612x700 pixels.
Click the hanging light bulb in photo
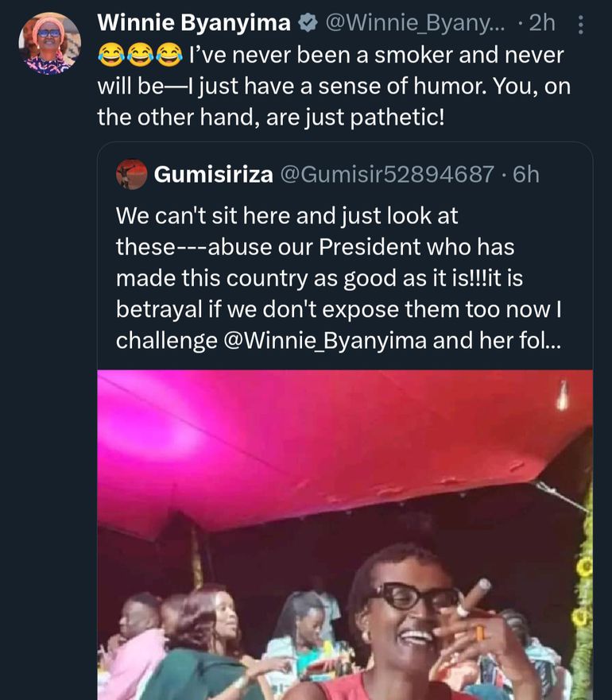click(563, 396)
